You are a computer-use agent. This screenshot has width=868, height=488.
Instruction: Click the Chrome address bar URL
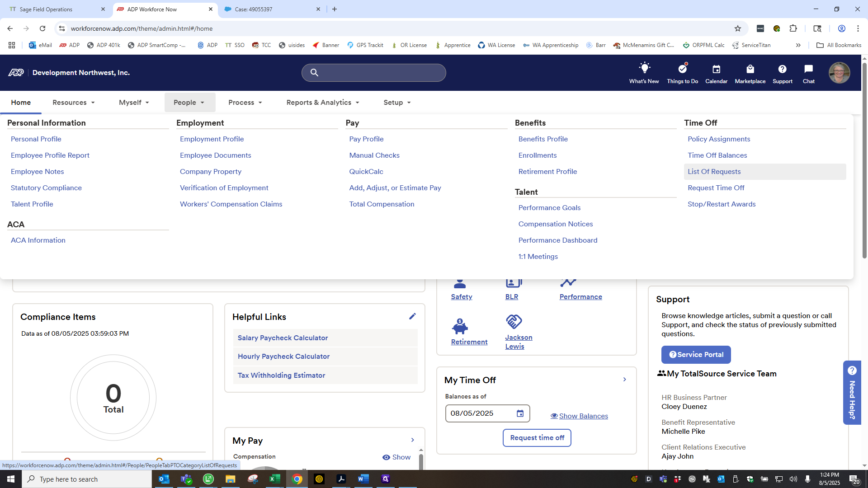[142, 28]
